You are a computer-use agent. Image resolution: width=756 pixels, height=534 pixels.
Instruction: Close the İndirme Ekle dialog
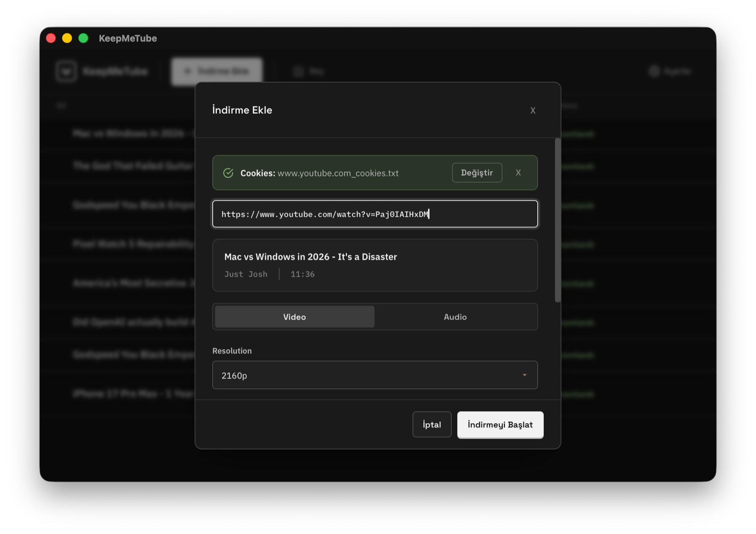[x=533, y=110]
